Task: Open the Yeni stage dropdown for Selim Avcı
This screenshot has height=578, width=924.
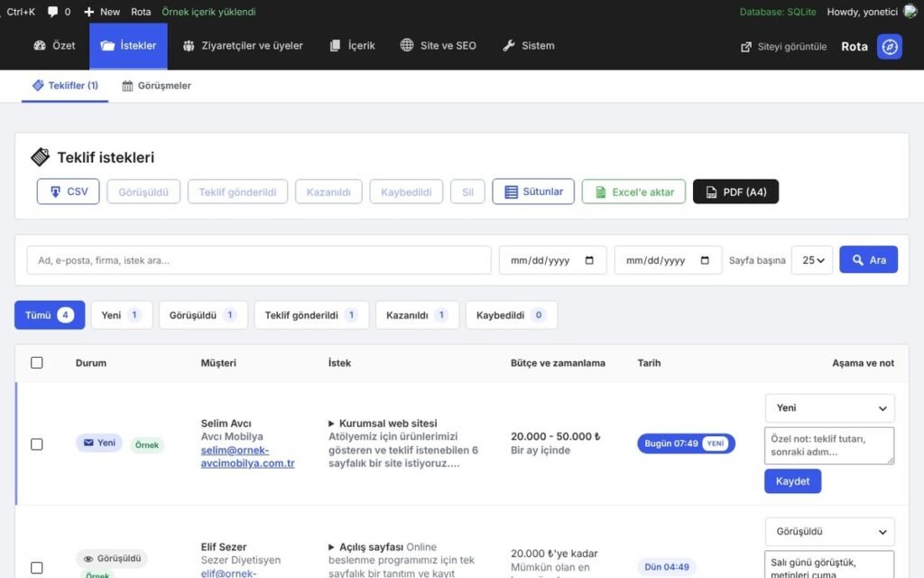Action: (830, 408)
